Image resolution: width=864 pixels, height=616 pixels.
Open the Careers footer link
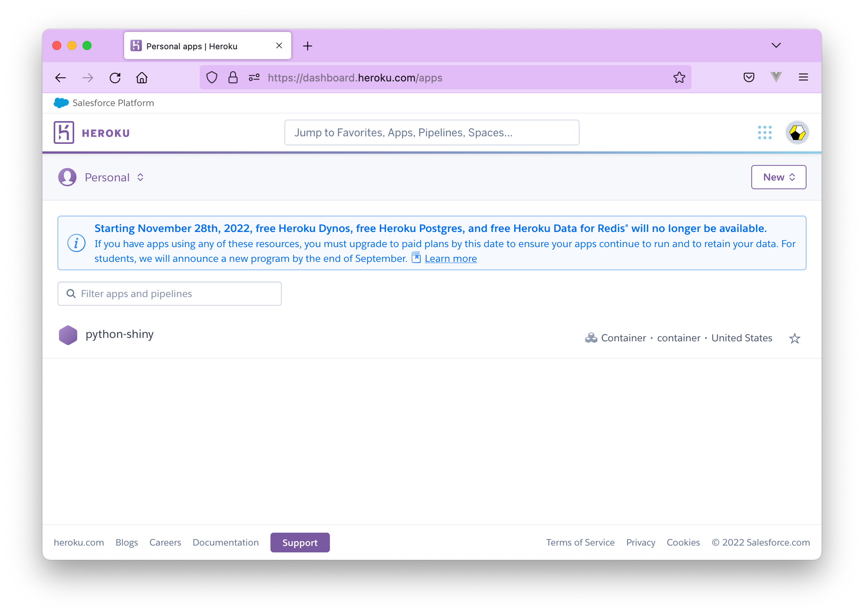click(165, 543)
